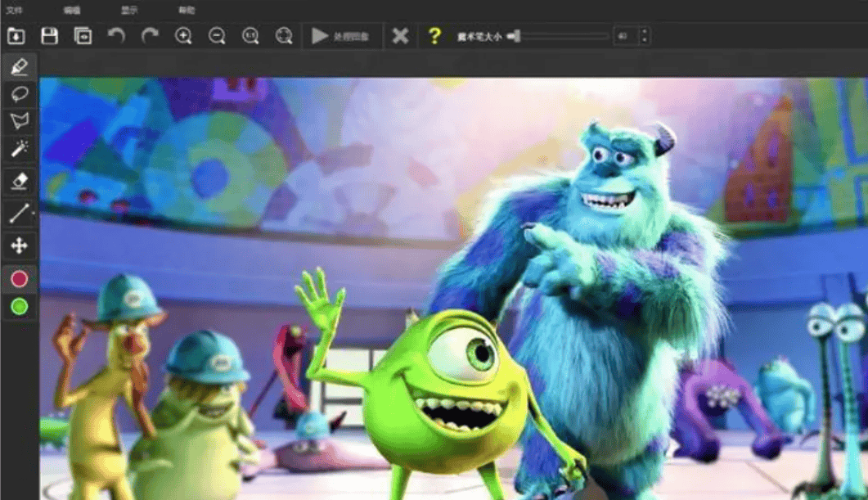The height and width of the screenshot is (500, 868).
Task: Select the Line guide tool
Action: [x=18, y=214]
